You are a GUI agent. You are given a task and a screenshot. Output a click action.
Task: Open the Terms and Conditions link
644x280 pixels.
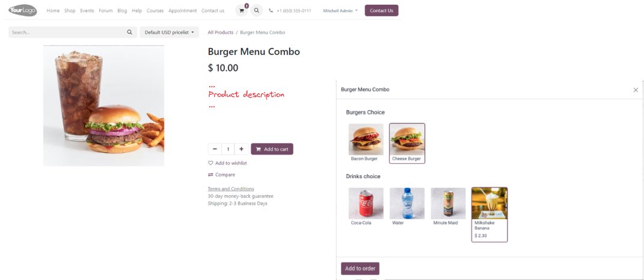point(231,189)
